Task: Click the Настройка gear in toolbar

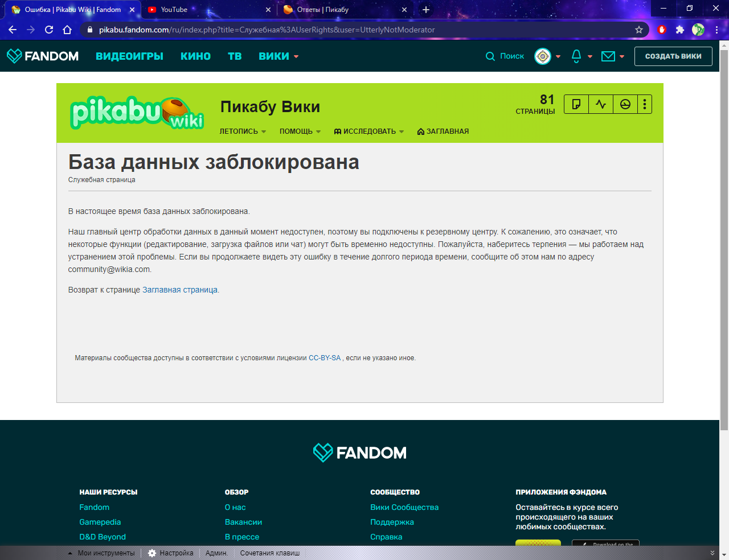Action: click(x=152, y=553)
